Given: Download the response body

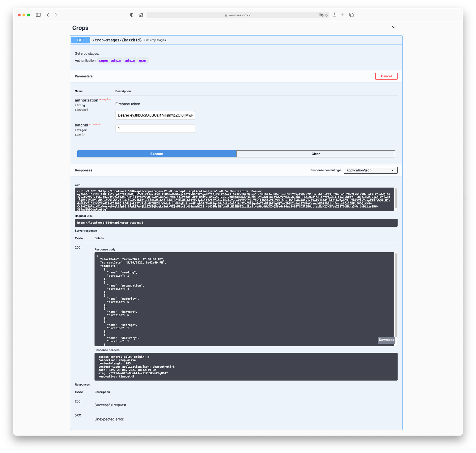Looking at the screenshot, I should click(386, 340).
